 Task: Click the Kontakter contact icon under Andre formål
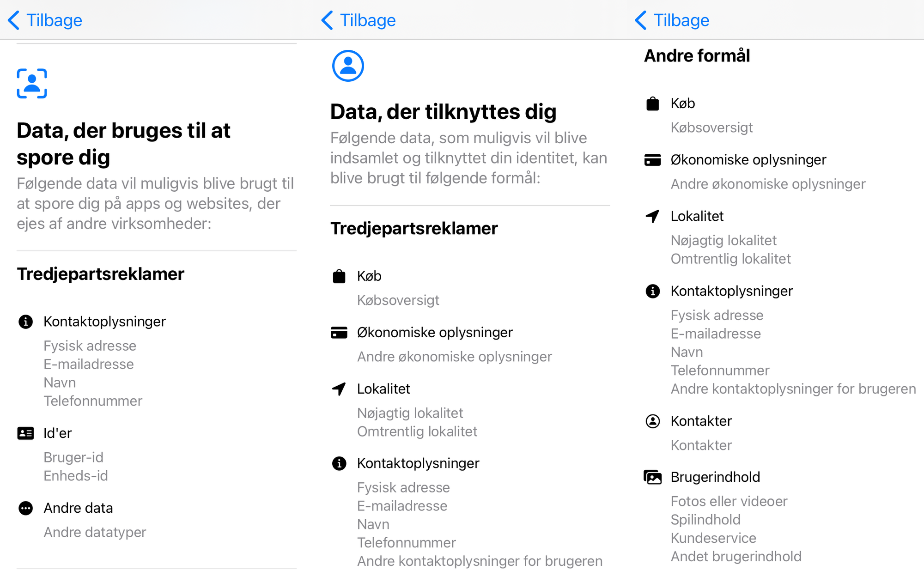652,421
